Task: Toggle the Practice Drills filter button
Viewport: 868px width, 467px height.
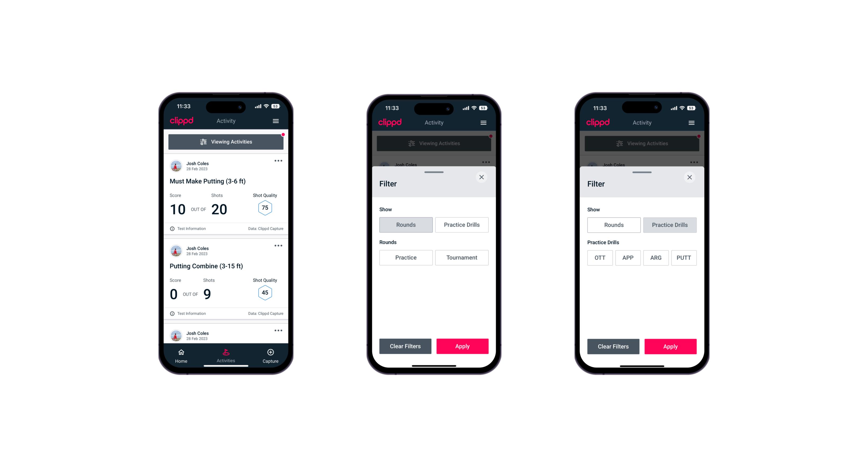Action: 461,225
